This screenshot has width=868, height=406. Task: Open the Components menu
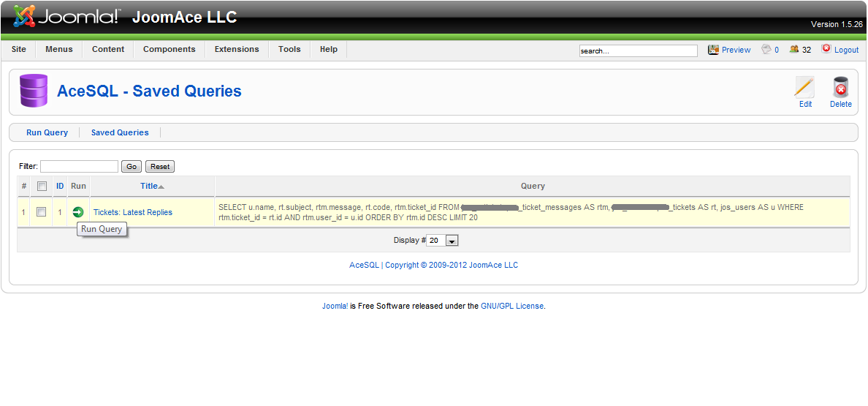point(170,49)
